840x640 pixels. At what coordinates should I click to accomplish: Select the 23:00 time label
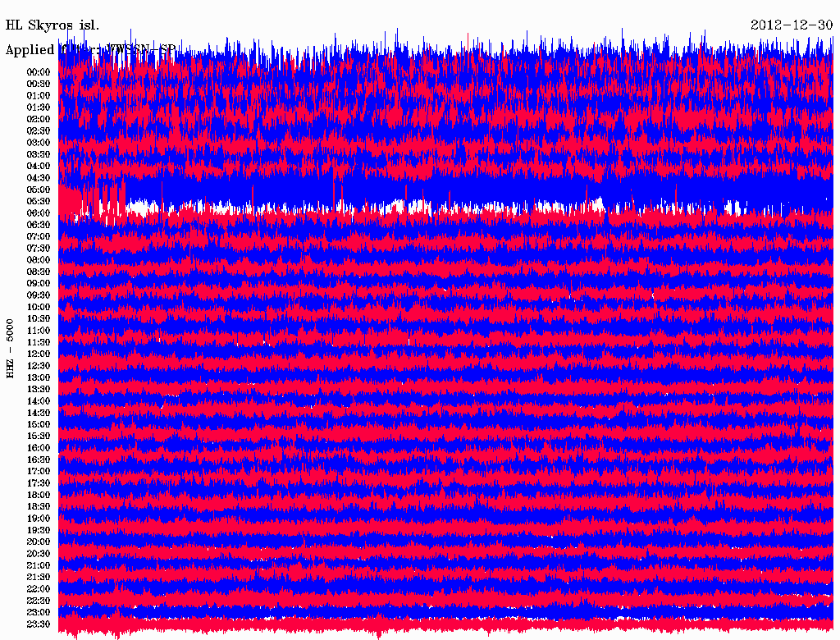click(39, 612)
